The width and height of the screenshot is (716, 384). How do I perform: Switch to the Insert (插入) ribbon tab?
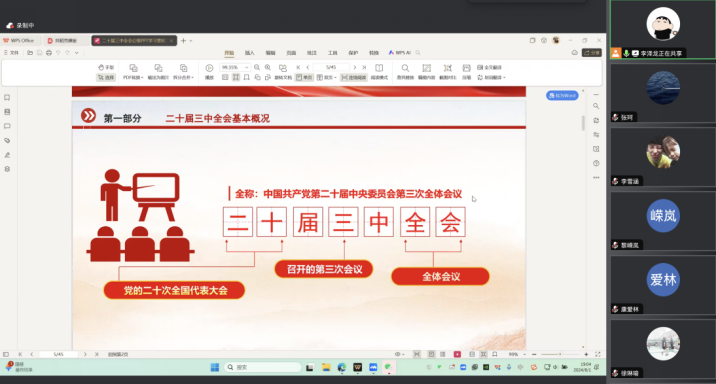[x=249, y=53]
